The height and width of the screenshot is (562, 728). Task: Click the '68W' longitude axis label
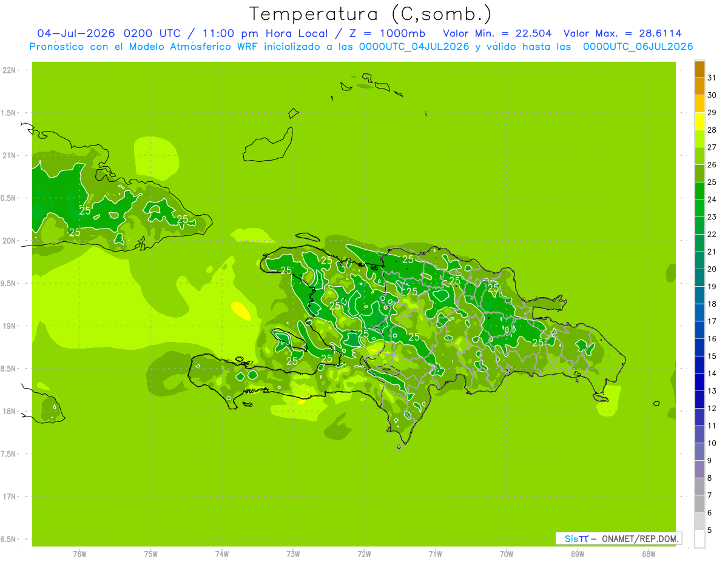tap(649, 554)
